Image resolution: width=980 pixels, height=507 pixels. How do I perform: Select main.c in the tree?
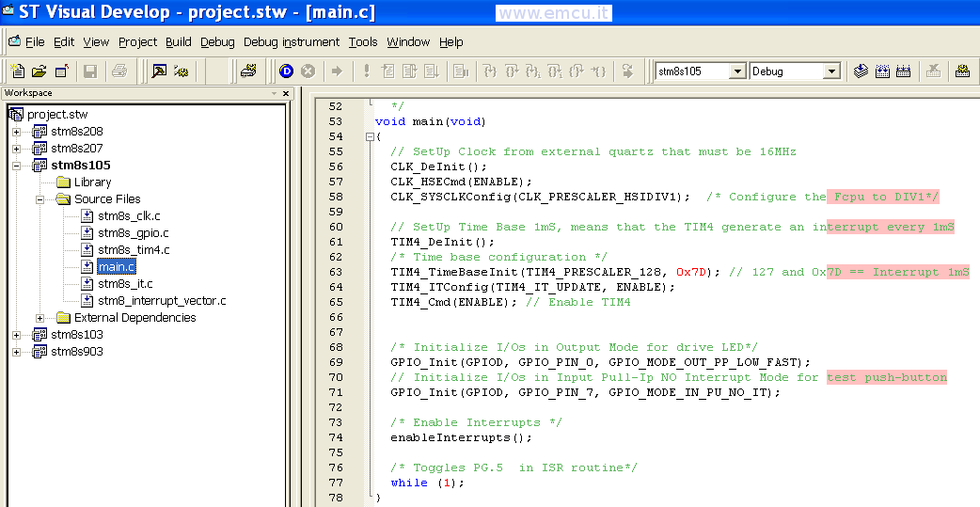[117, 267]
